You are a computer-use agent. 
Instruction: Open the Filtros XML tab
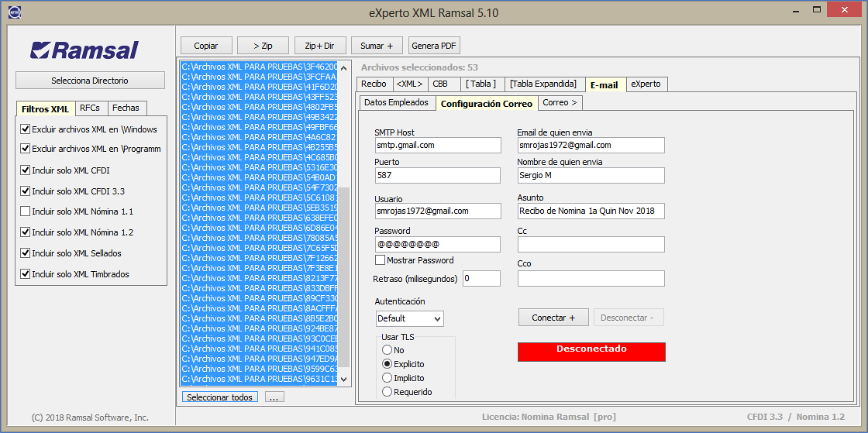click(x=46, y=109)
